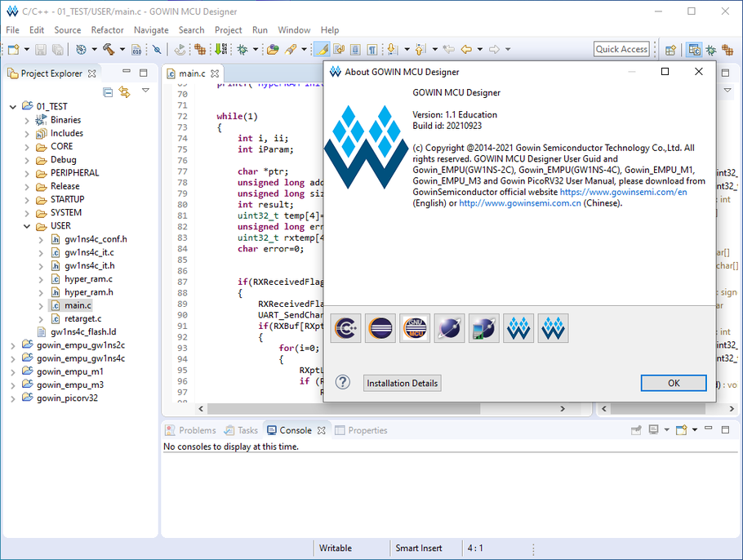Open the Build hammer dropdown arrow
This screenshot has height=560, width=743.
tap(122, 49)
